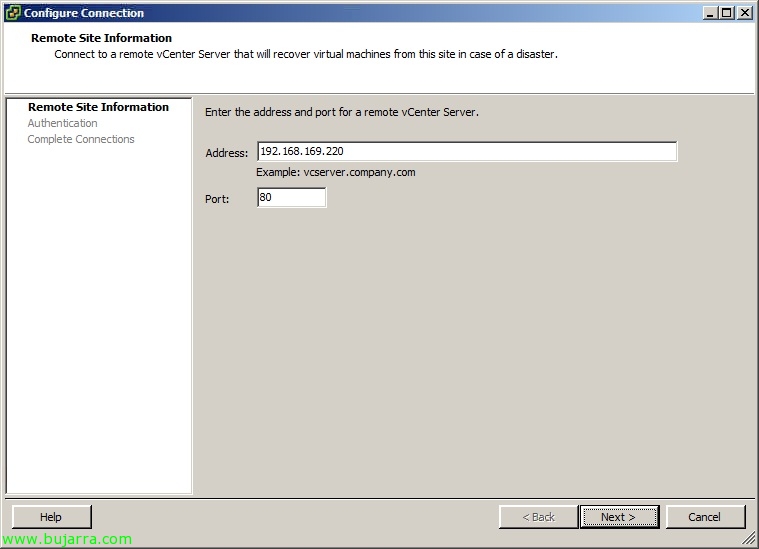Click 'Enter the address and port' instruction text

(342, 112)
